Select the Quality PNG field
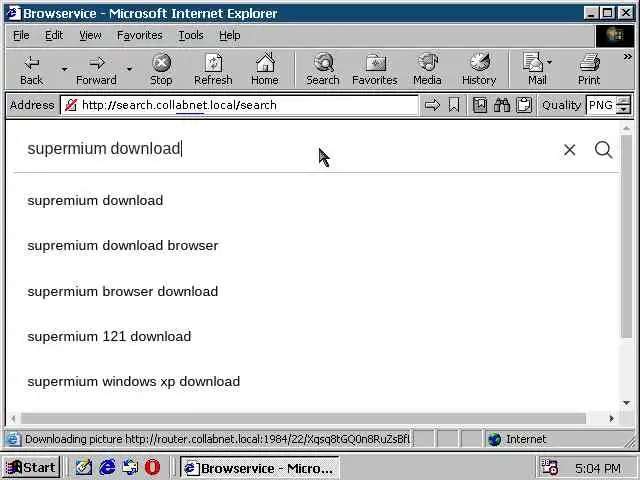 click(x=601, y=105)
